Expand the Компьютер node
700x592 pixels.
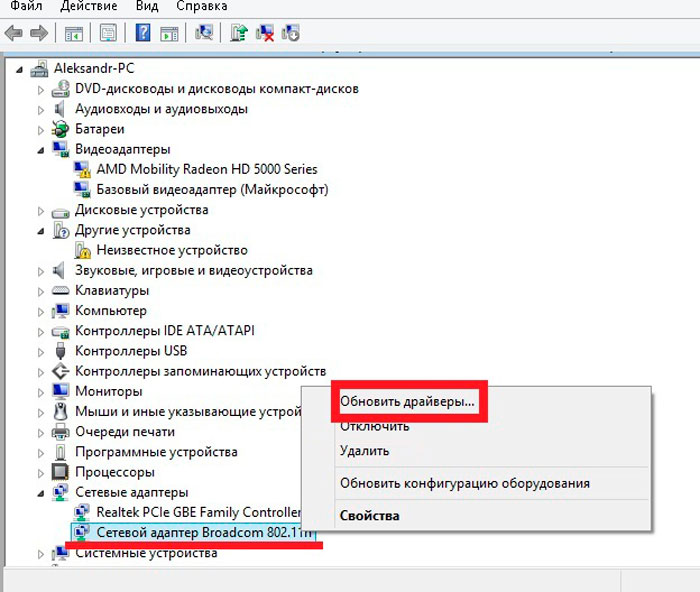click(41, 312)
